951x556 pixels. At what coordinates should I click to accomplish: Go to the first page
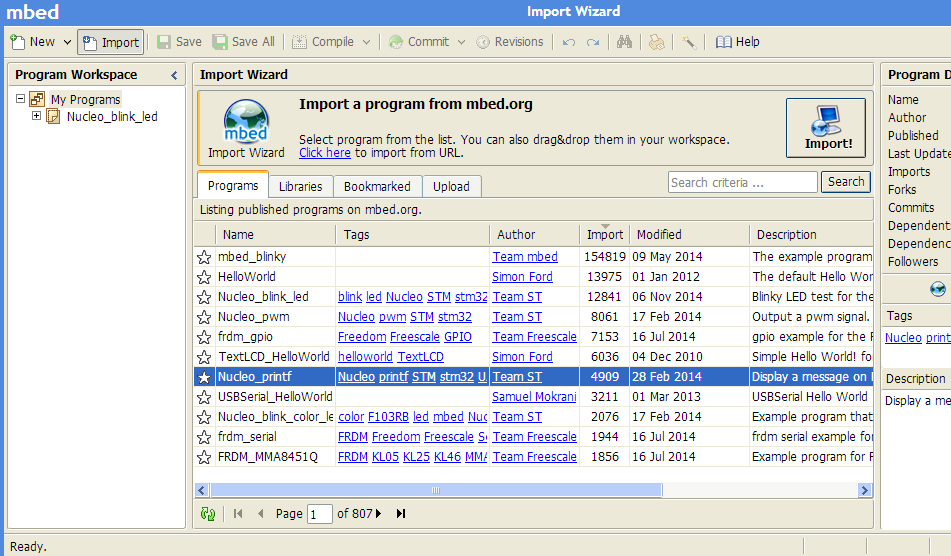click(238, 514)
